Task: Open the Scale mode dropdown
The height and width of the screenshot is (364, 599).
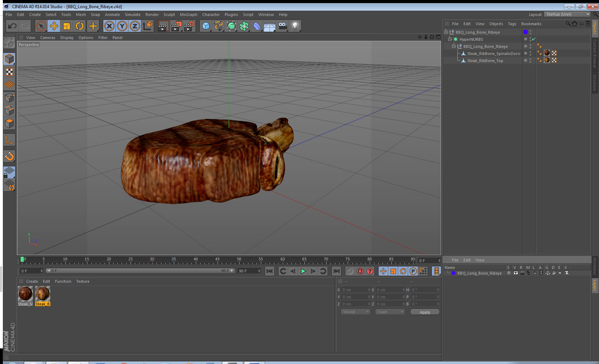Action: (x=390, y=312)
